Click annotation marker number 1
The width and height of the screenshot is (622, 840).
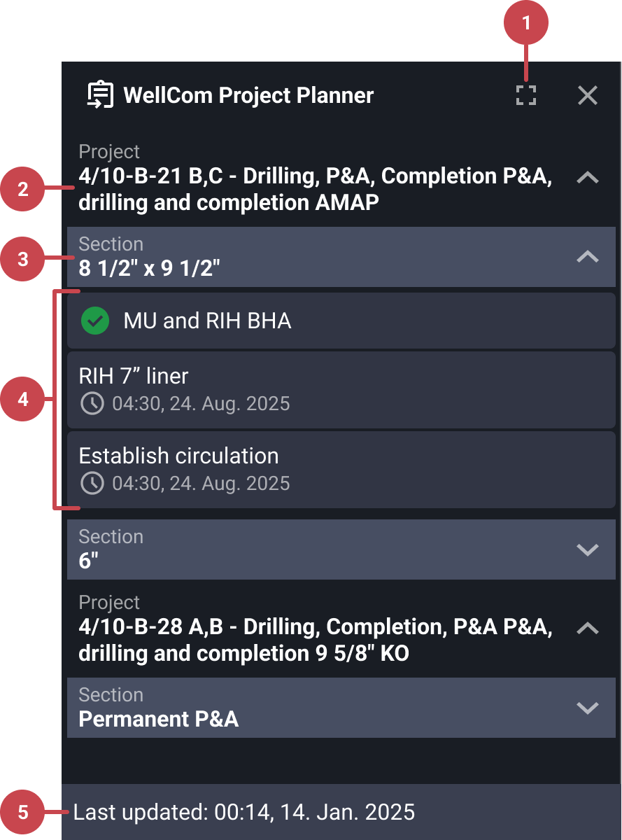526,23
